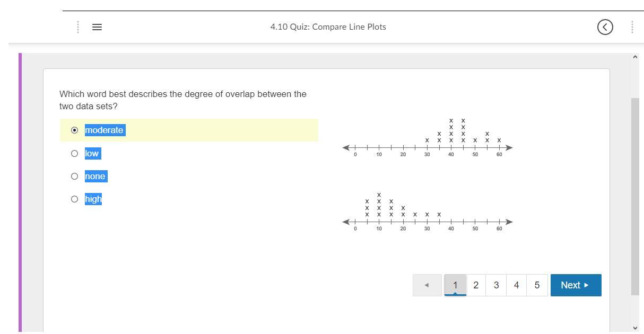The image size is (644, 334).
Task: Click the vertical scrollbar thumb
Action: [635, 196]
